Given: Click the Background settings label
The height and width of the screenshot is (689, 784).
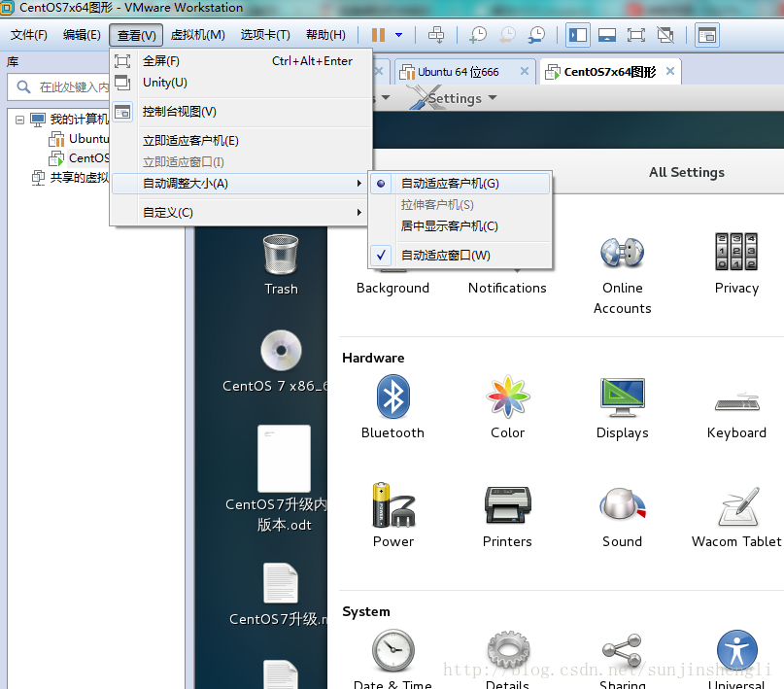Looking at the screenshot, I should pos(393,288).
